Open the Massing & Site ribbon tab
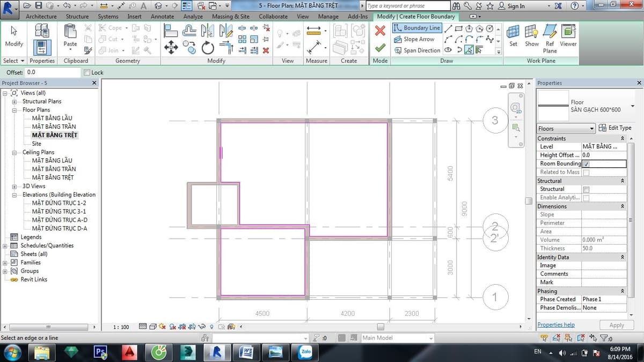This screenshot has width=644, height=362. tap(231, 16)
